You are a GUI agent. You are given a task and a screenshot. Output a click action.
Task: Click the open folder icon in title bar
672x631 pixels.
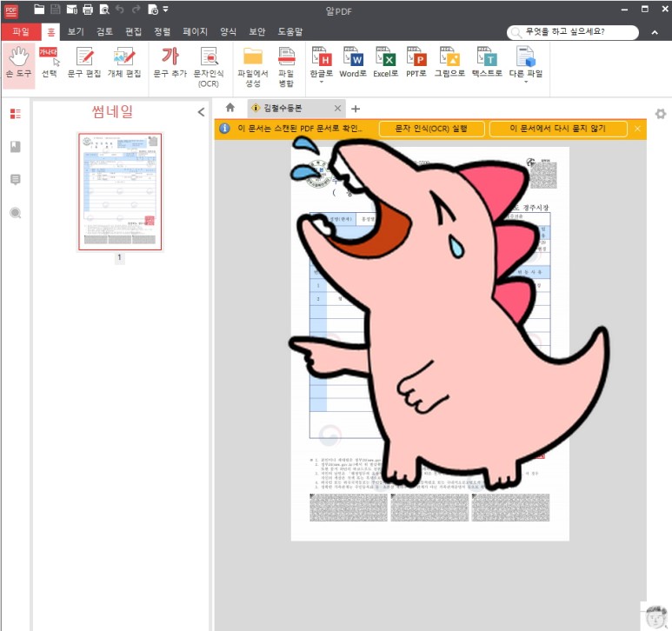click(39, 10)
